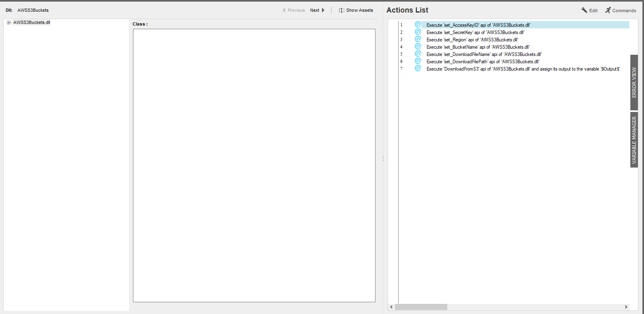Click the Show Assets panel icon
Image resolution: width=644 pixels, height=314 pixels.
click(x=341, y=10)
